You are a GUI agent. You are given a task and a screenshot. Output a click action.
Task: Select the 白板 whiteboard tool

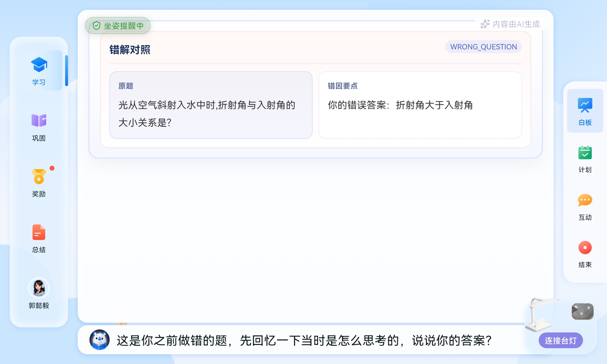tap(585, 111)
